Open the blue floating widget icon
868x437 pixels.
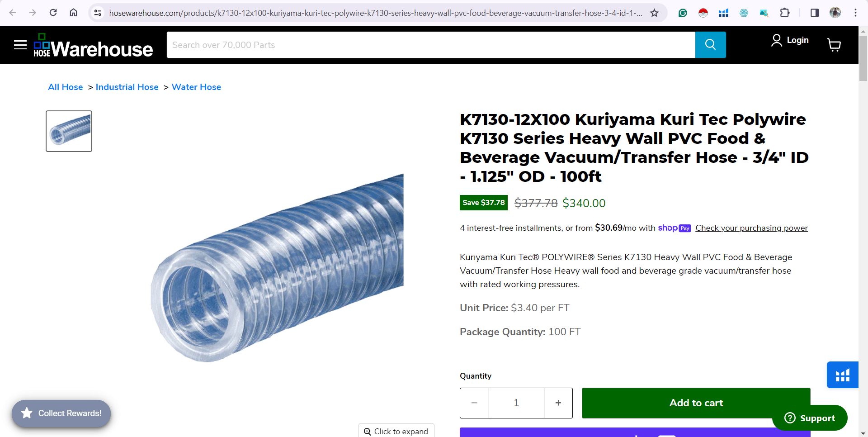point(842,375)
